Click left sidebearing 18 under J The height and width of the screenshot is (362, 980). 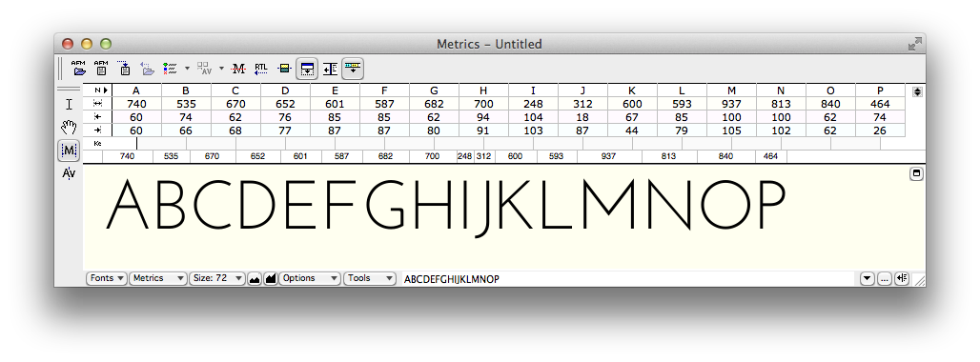(582, 117)
